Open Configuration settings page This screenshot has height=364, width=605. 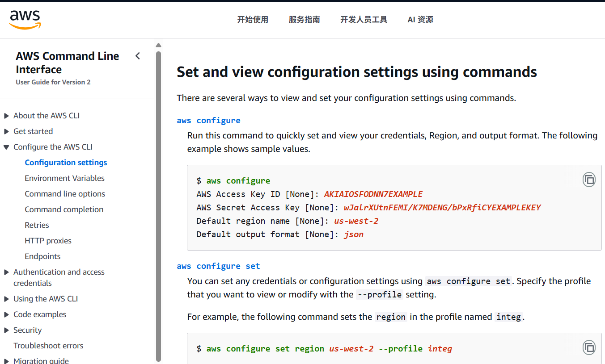click(66, 163)
